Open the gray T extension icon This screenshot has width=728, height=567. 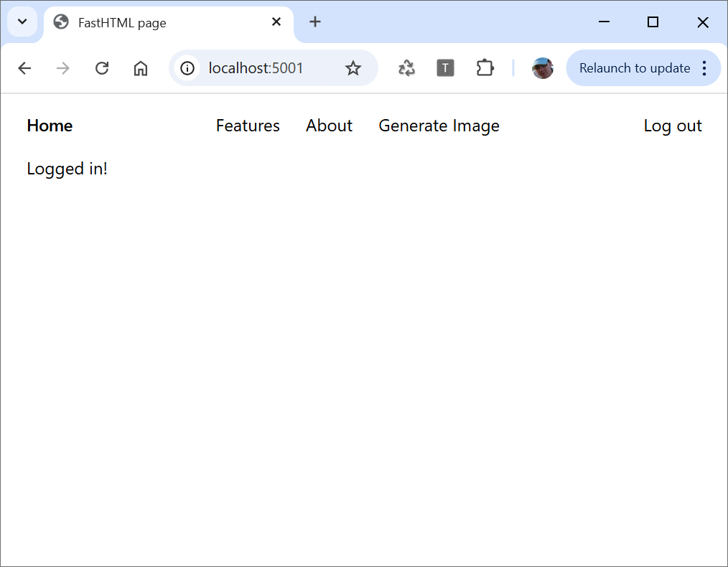[445, 68]
